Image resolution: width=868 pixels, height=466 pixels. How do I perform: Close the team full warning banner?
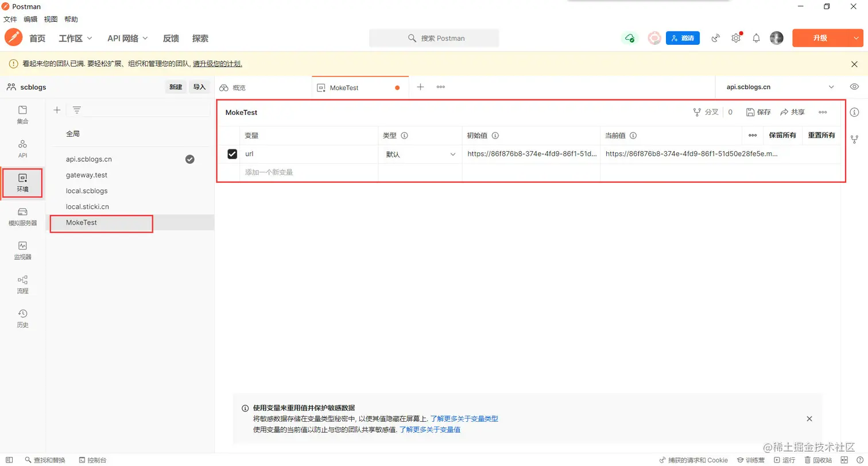pos(854,64)
